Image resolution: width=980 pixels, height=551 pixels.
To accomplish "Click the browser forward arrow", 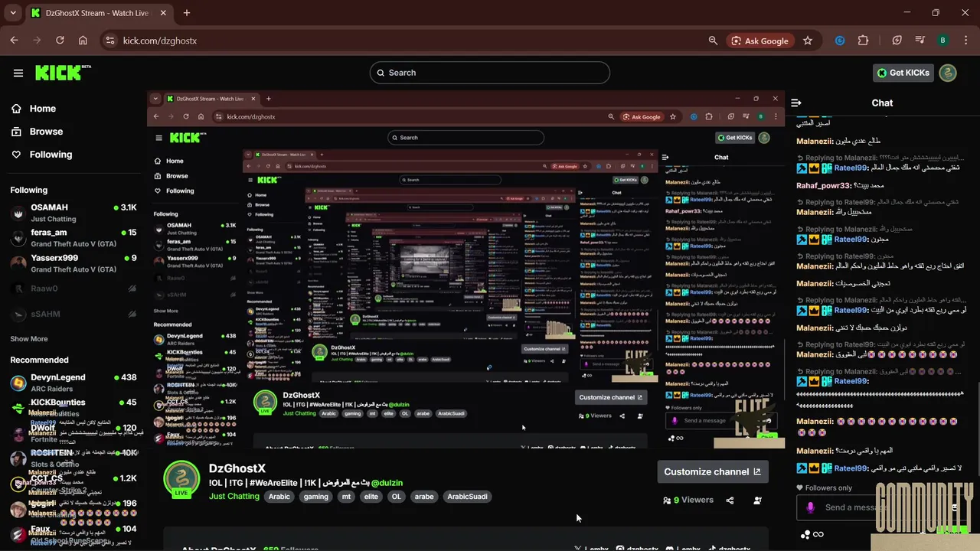I will click(x=37, y=41).
